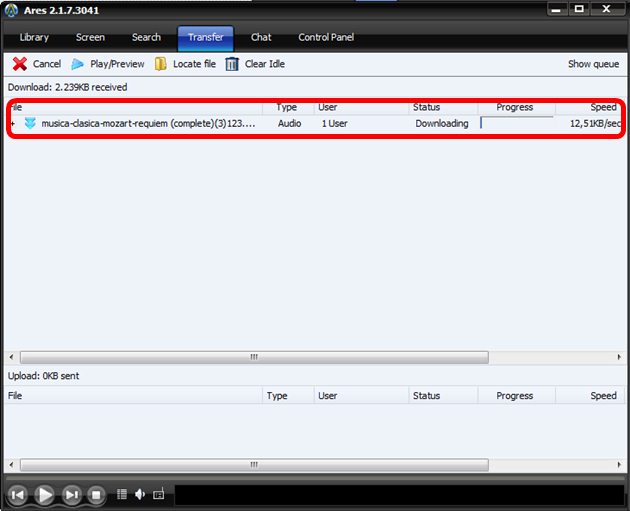
Task: Click upload list File column header
Action: pyautogui.click(x=133, y=396)
